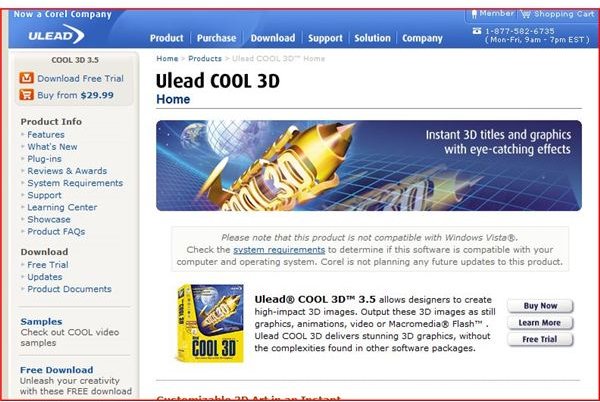Click the Member link
The width and height of the screenshot is (600, 402).
click(497, 13)
